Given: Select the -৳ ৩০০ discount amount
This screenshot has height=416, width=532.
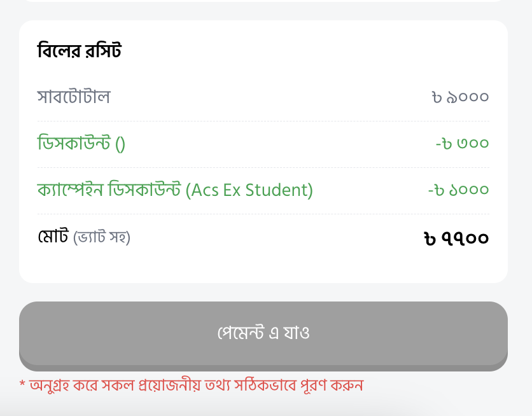Looking at the screenshot, I should coord(462,143).
